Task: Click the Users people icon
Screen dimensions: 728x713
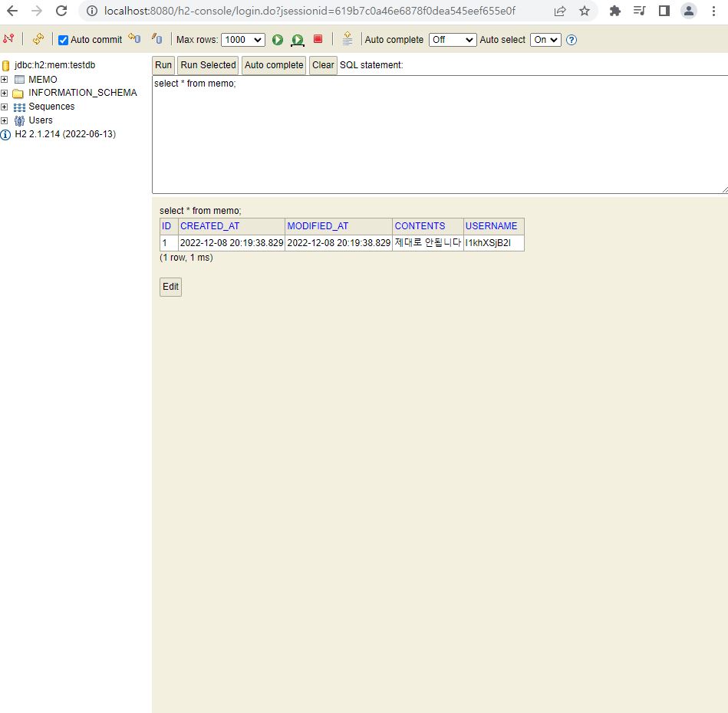Action: (19, 121)
